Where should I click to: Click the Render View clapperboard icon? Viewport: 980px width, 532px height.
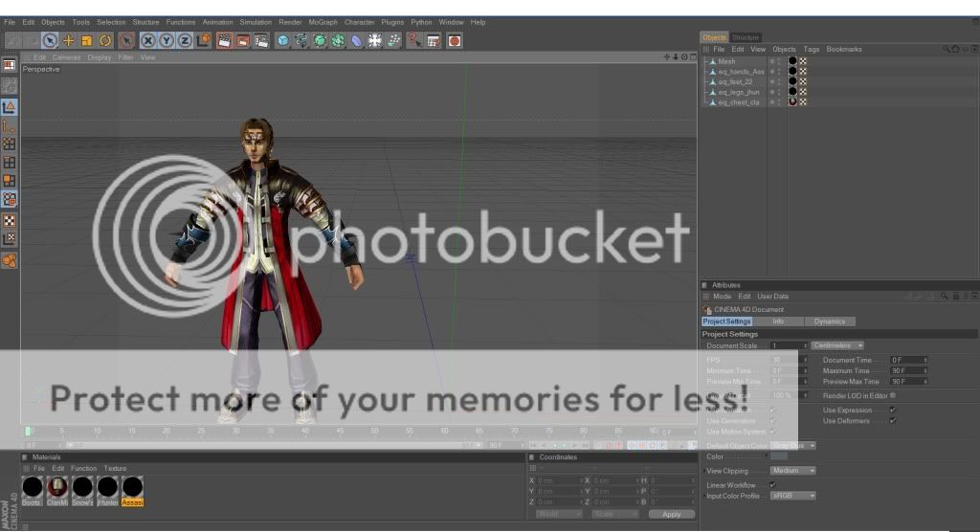[x=224, y=40]
